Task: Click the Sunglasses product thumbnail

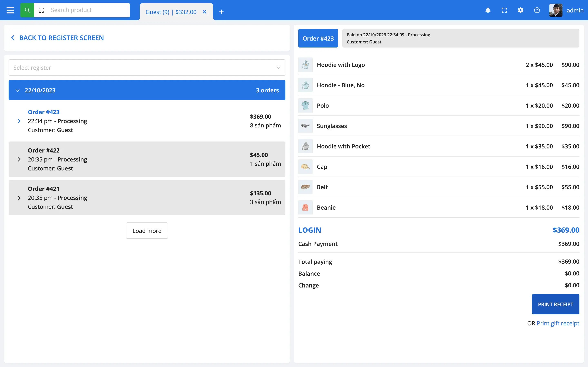Action: click(305, 126)
